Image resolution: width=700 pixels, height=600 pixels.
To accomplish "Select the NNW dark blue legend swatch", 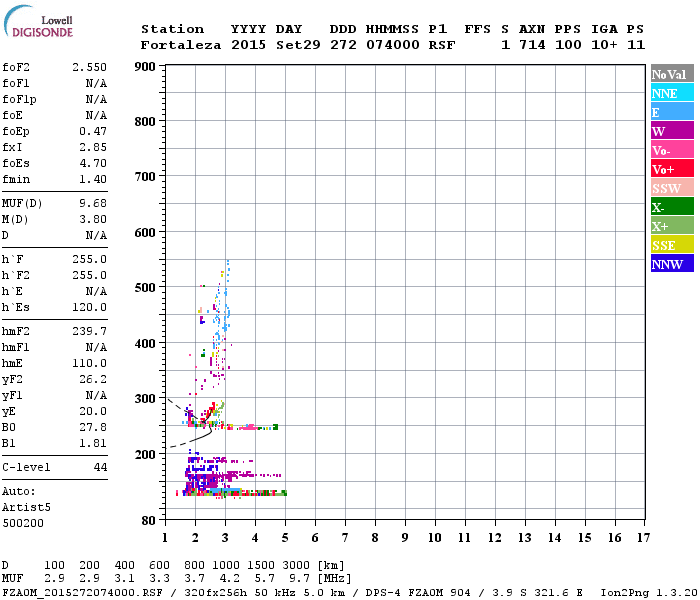I will tap(672, 263).
